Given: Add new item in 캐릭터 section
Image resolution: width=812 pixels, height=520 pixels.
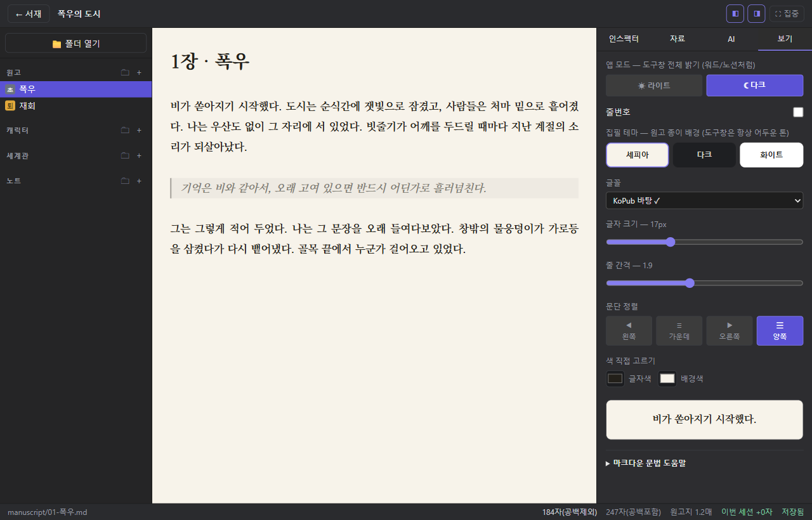Looking at the screenshot, I should point(139,130).
